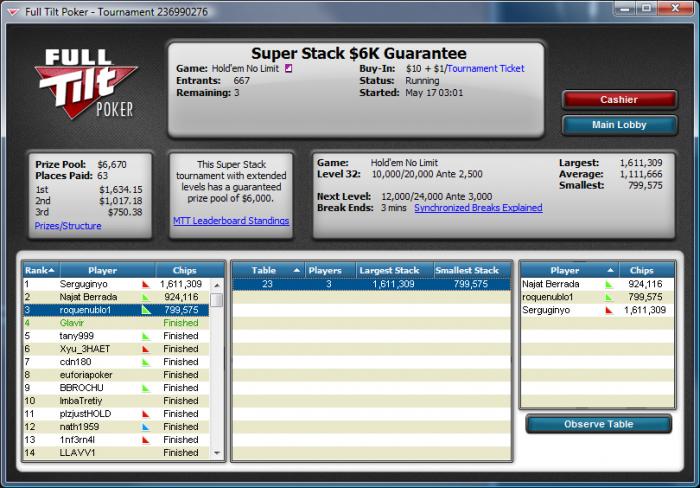The width and height of the screenshot is (700, 488).
Task: Select Serguginyo in the ranking list
Action: (116, 284)
